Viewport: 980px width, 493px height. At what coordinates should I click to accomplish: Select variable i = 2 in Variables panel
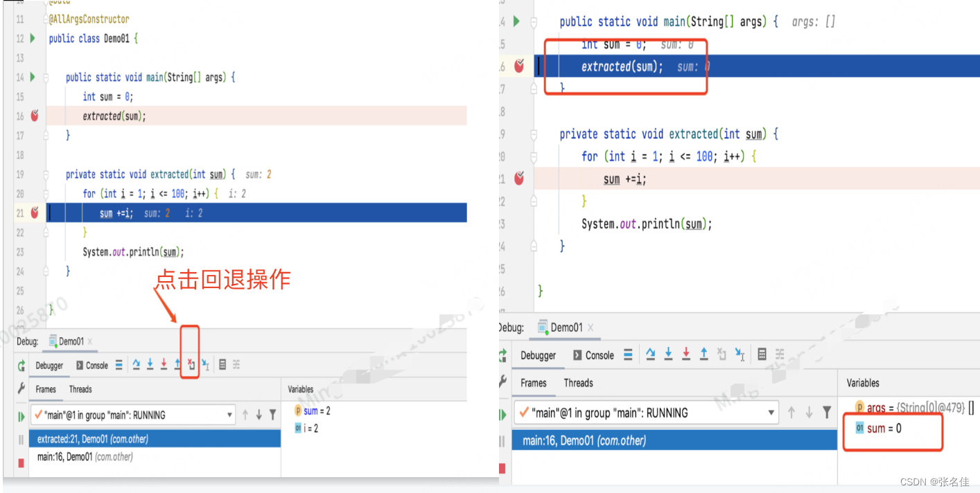pos(306,429)
